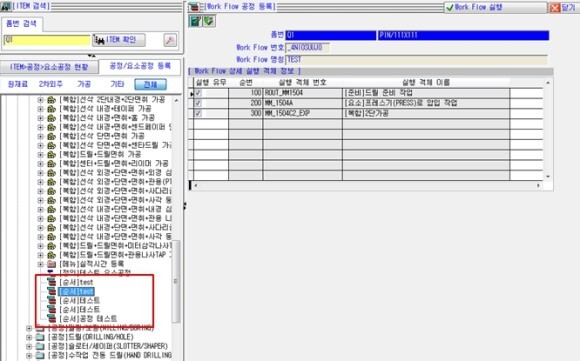The width and height of the screenshot is (580, 361).
Task: Click the yellow 품번 search input field
Action: tap(47, 40)
